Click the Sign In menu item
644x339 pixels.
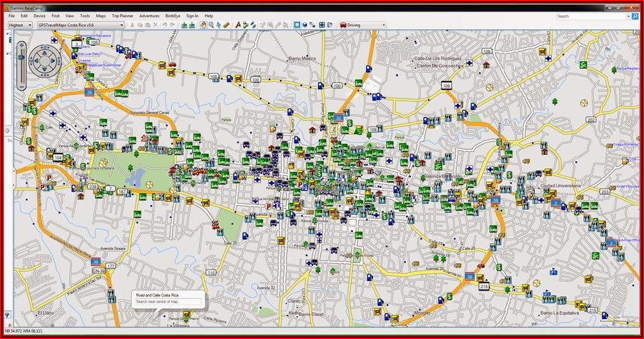pos(192,15)
